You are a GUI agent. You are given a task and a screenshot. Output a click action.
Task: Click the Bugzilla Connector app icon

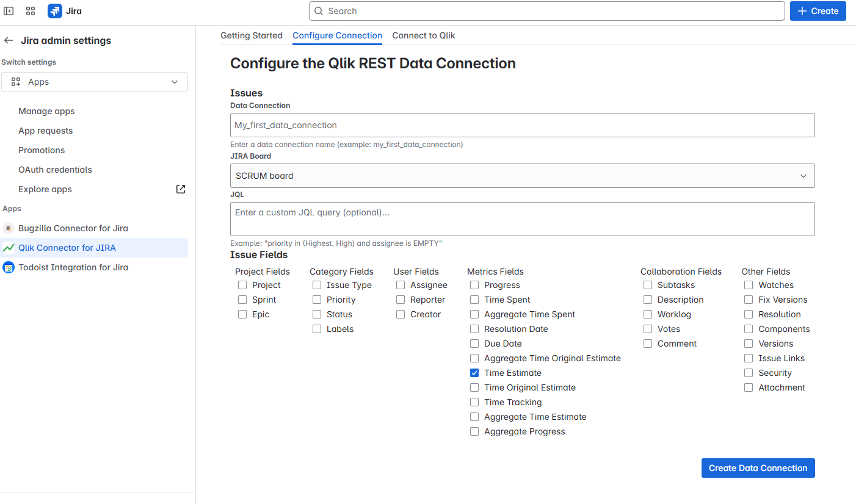tap(9, 228)
